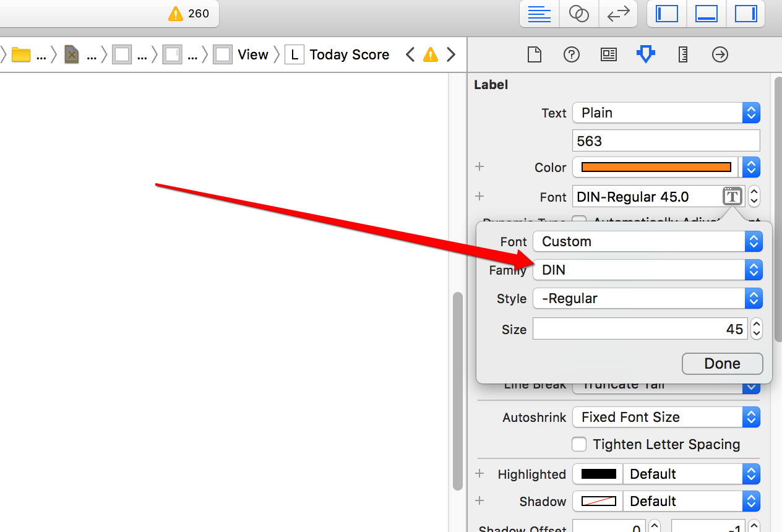Toggle the Debug area bottom panel
This screenshot has width=782, height=532.
[706, 14]
